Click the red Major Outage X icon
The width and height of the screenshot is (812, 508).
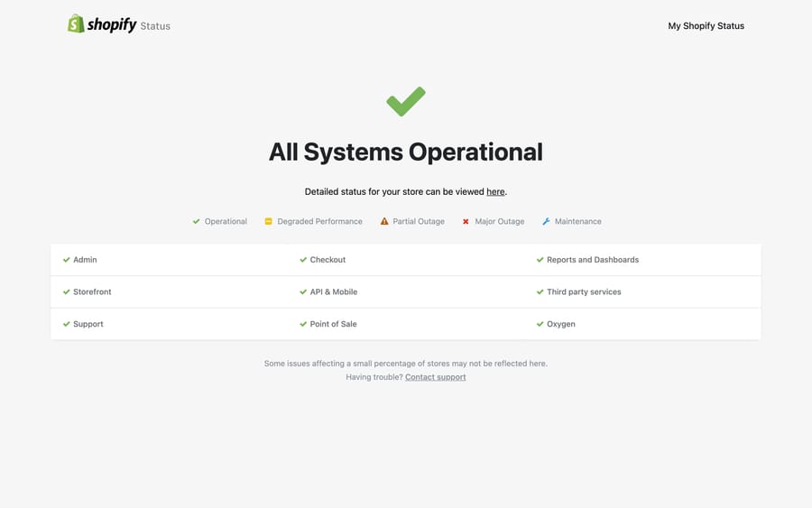(x=466, y=222)
